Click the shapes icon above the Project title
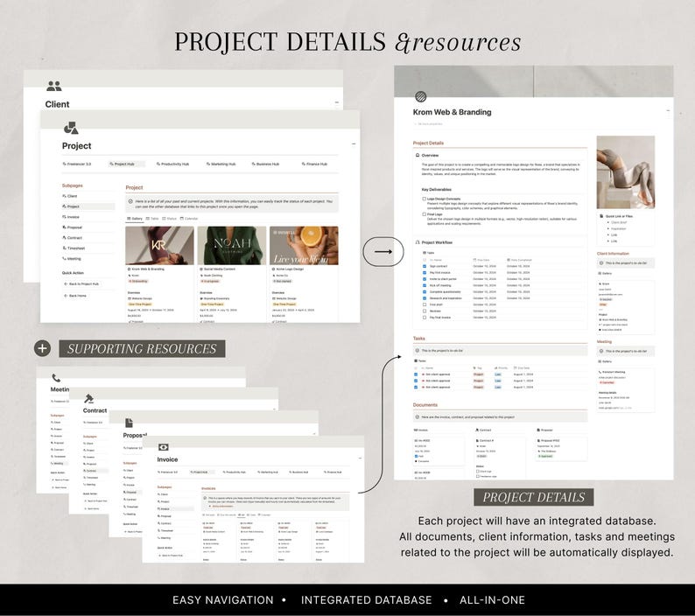This screenshot has width=695, height=616. (71, 128)
